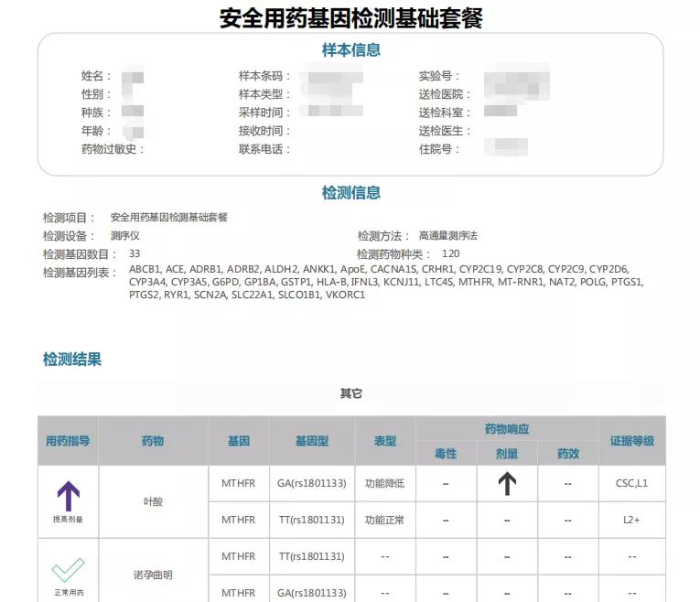Click the 年龄 label

point(96,131)
